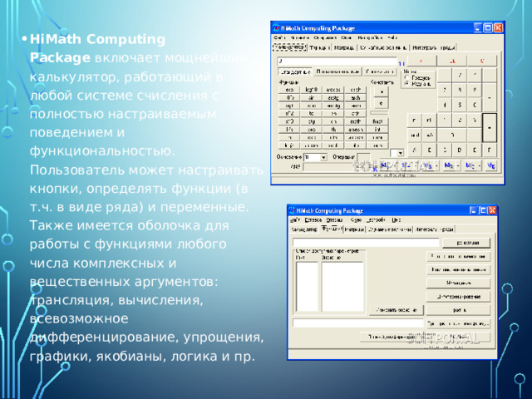Click the fact function button
The image size is (532, 399).
pyautogui.click(x=377, y=121)
